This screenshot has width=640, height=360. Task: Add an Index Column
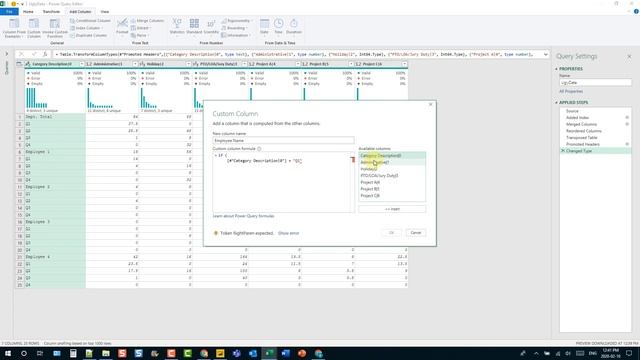86,28
